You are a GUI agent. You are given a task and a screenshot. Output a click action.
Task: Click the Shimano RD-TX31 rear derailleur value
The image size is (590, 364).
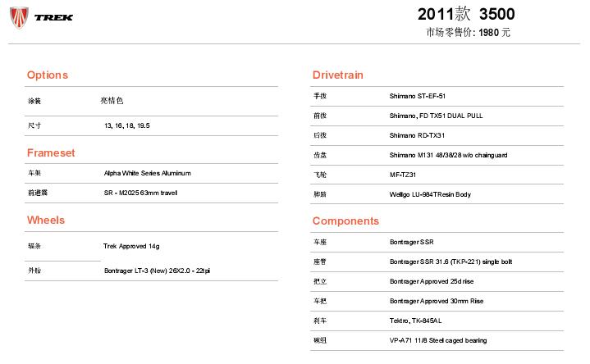click(x=417, y=135)
